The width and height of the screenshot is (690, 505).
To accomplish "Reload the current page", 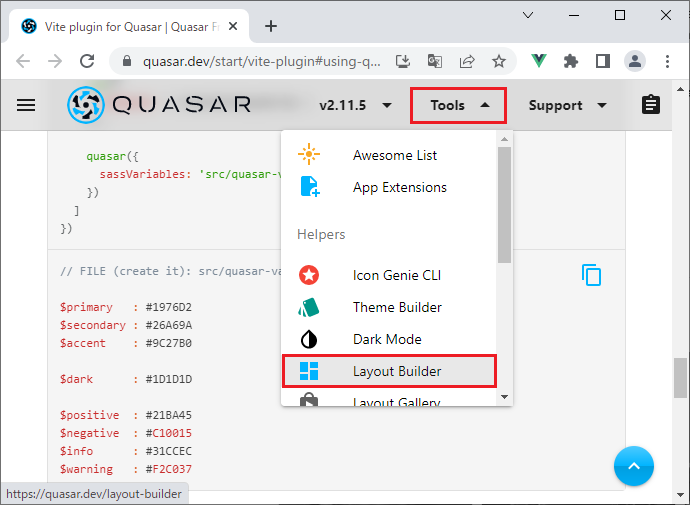I will 87,61.
